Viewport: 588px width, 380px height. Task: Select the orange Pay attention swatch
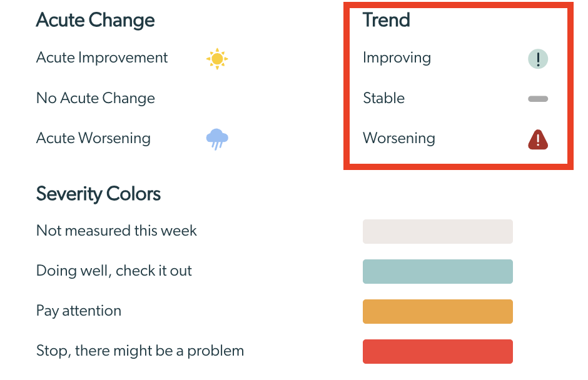click(438, 311)
